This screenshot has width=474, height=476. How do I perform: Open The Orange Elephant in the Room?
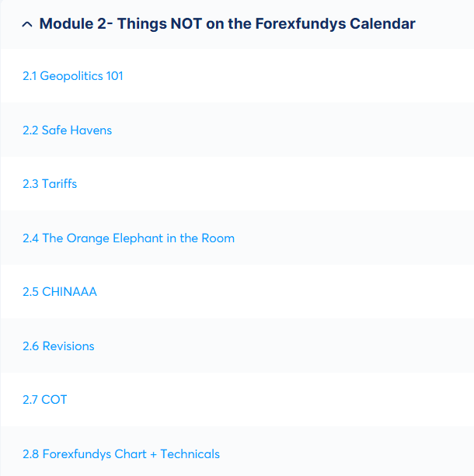128,238
